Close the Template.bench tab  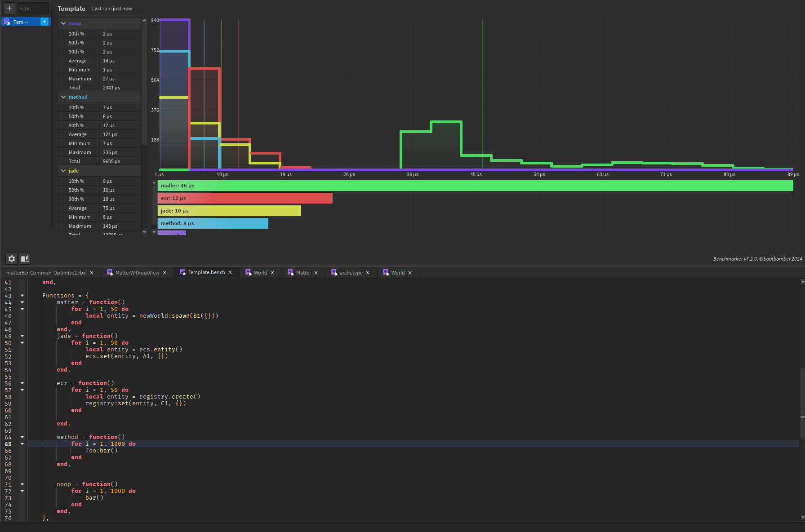[230, 272]
